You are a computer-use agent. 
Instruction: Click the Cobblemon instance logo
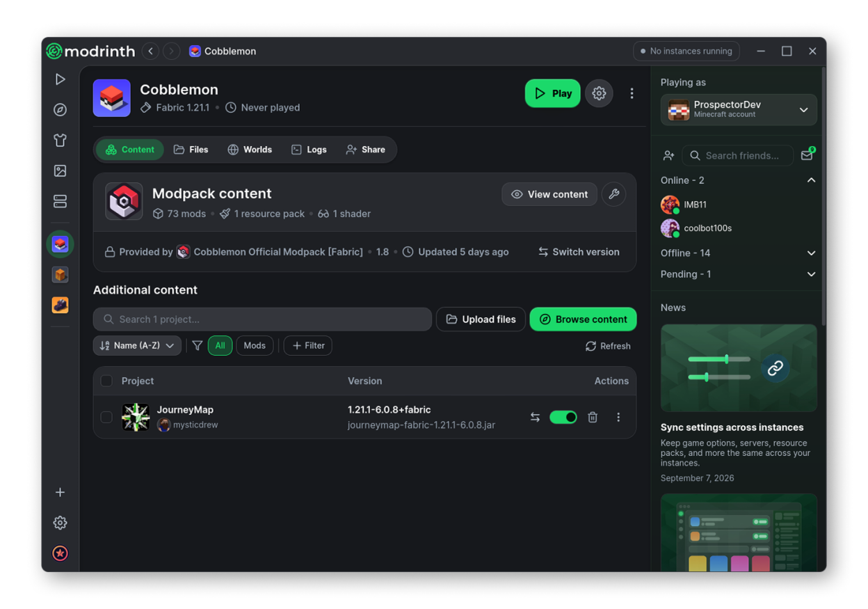(111, 98)
